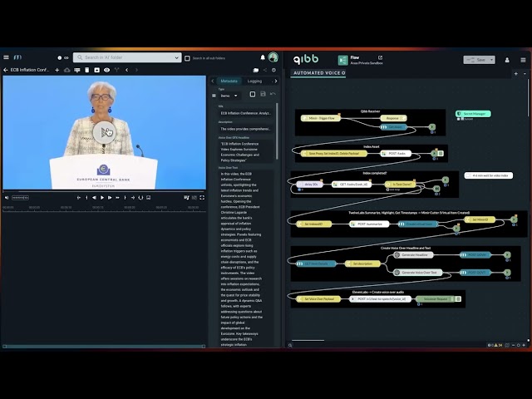Go to previous item with left chevron
Image resolution: width=532 pixels, height=399 pixels.
(127, 70)
